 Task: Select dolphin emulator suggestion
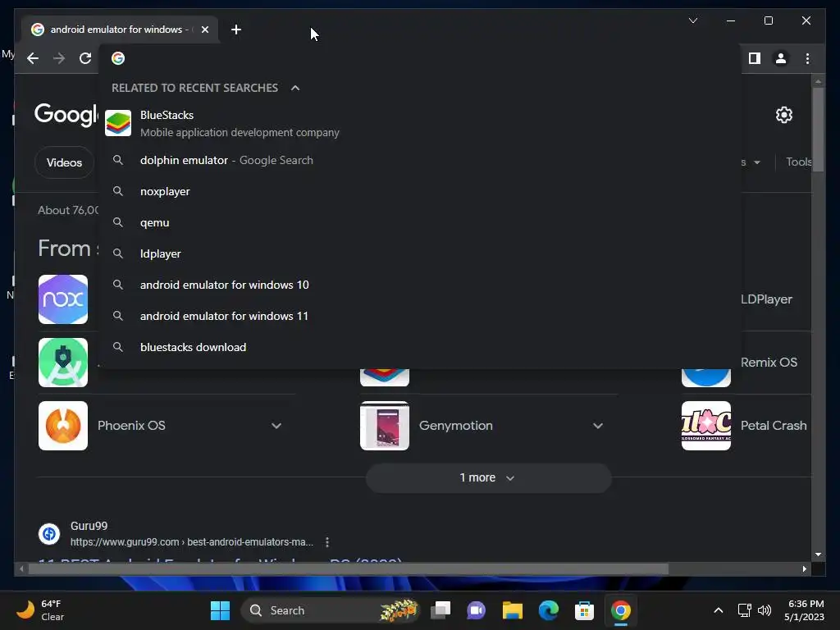point(421,160)
